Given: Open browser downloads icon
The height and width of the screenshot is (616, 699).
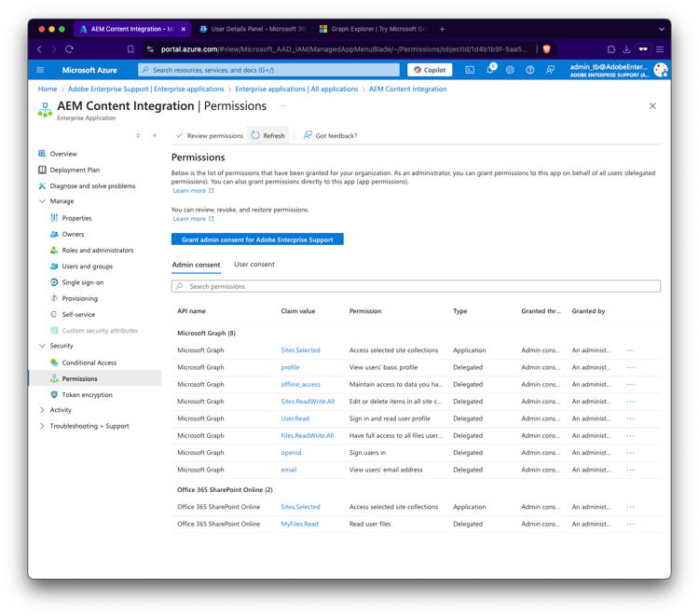Looking at the screenshot, I should pos(626,49).
